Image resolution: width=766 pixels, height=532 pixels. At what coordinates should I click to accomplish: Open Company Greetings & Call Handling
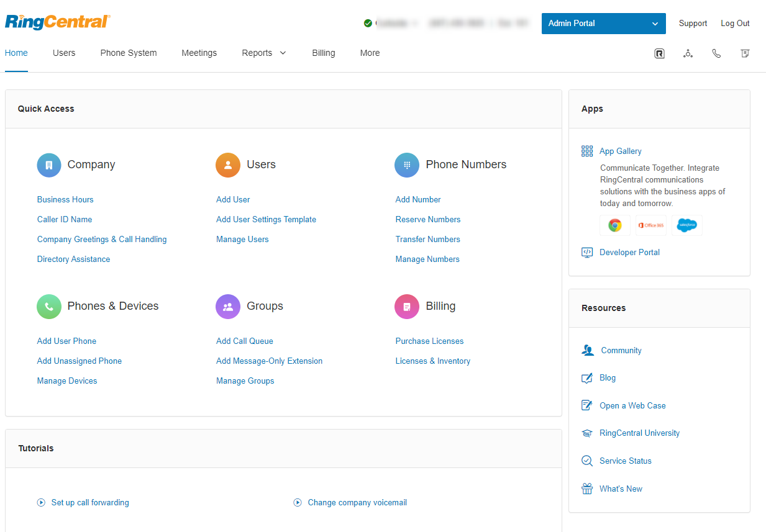tap(102, 240)
